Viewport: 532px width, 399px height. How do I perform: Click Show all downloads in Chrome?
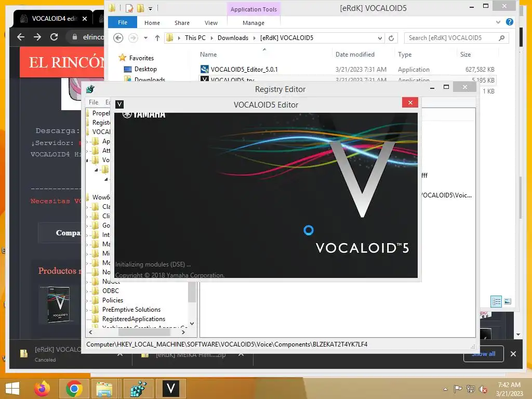(x=484, y=354)
